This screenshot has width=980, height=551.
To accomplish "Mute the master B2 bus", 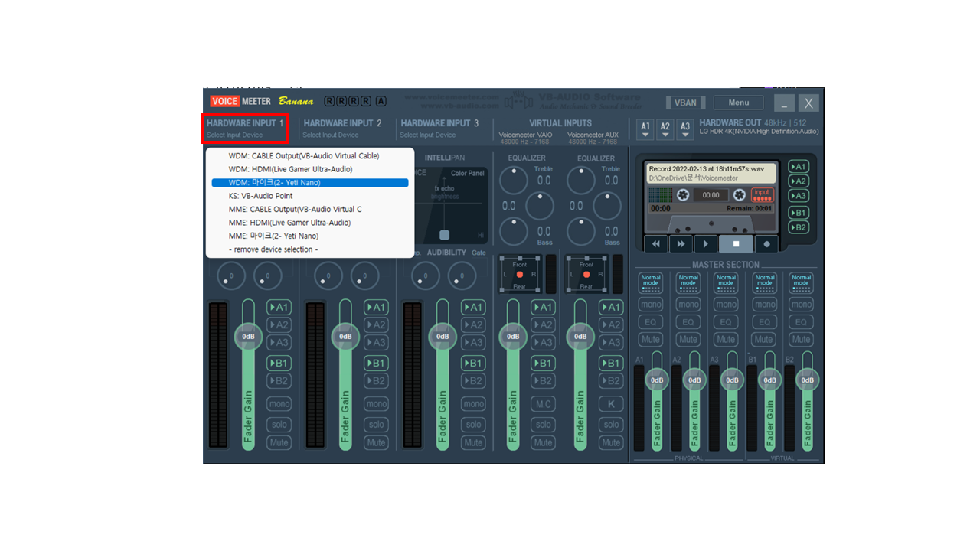I will (802, 340).
